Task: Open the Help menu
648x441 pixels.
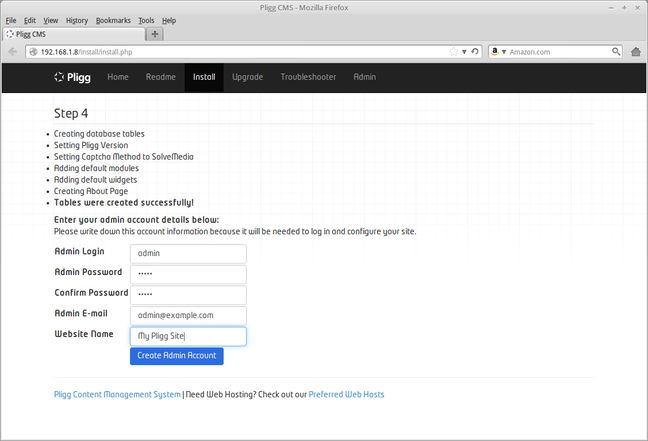Action: (169, 20)
